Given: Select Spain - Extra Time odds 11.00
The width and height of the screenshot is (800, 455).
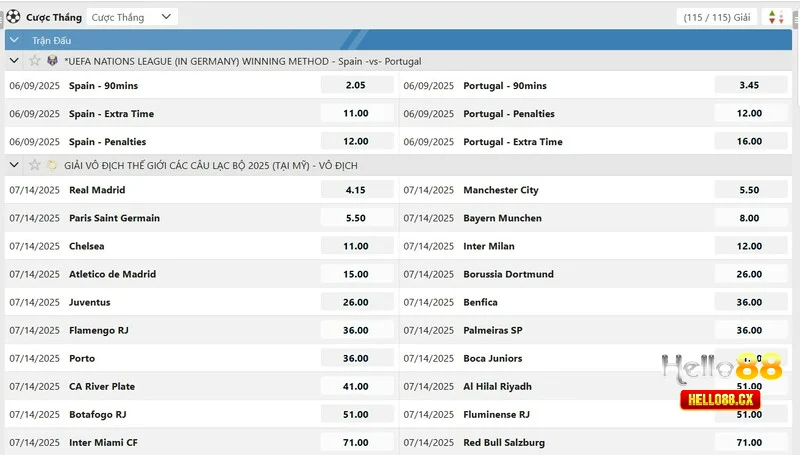Looking at the screenshot, I should pos(356,113).
